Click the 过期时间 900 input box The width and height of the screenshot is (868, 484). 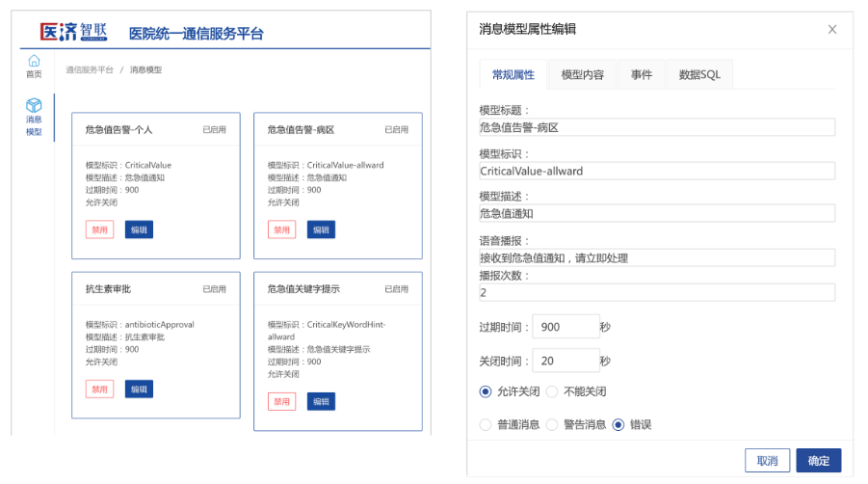click(566, 327)
